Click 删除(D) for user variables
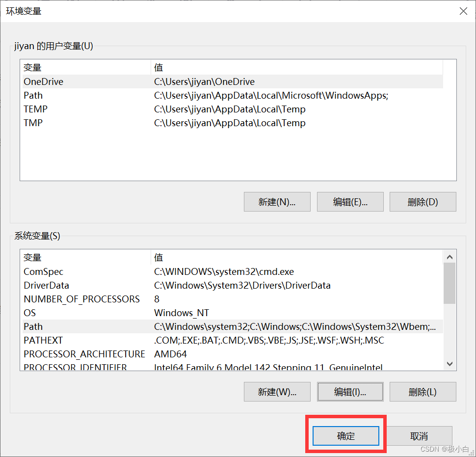Screen dimensions: 476x457 coord(423,202)
